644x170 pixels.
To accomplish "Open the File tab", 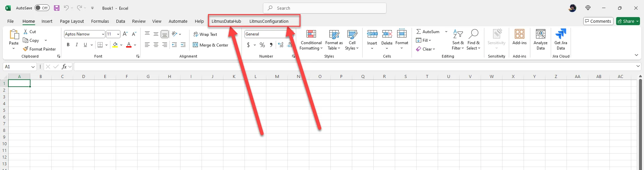I will coord(11,21).
